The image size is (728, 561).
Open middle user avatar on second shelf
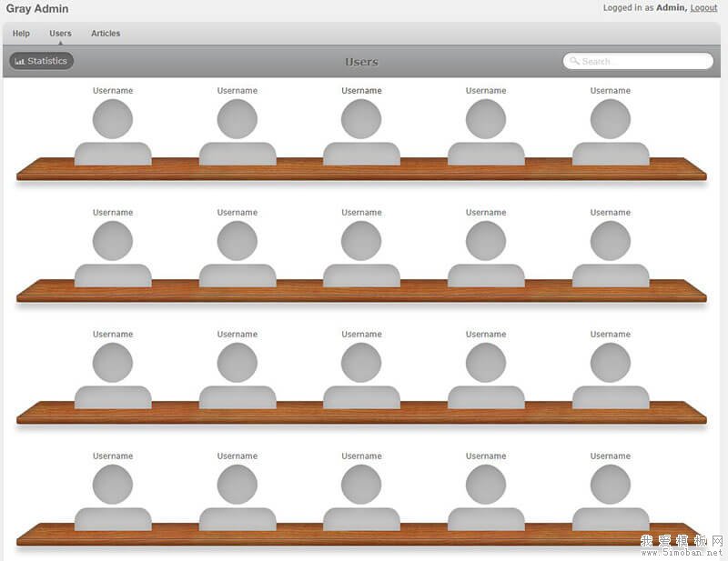tap(361, 253)
